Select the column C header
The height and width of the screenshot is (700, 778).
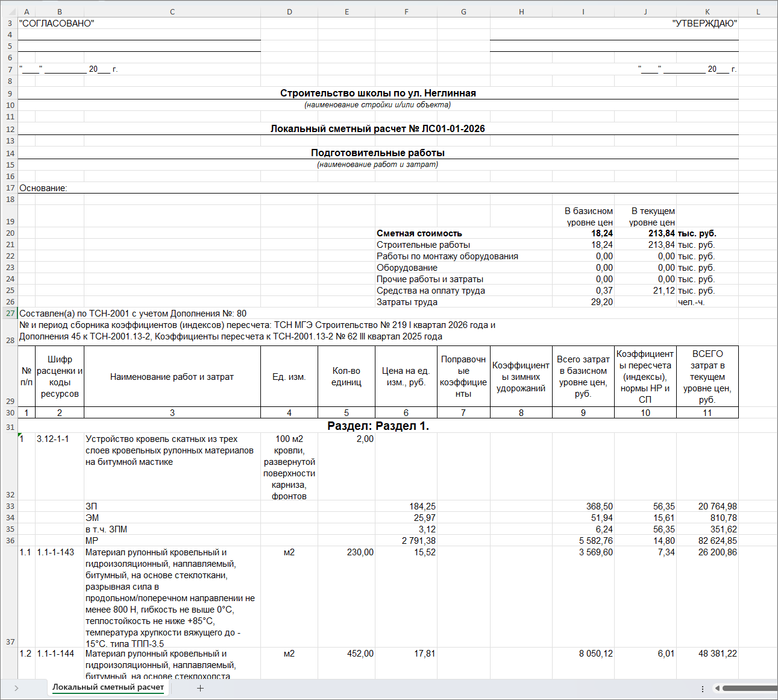172,11
